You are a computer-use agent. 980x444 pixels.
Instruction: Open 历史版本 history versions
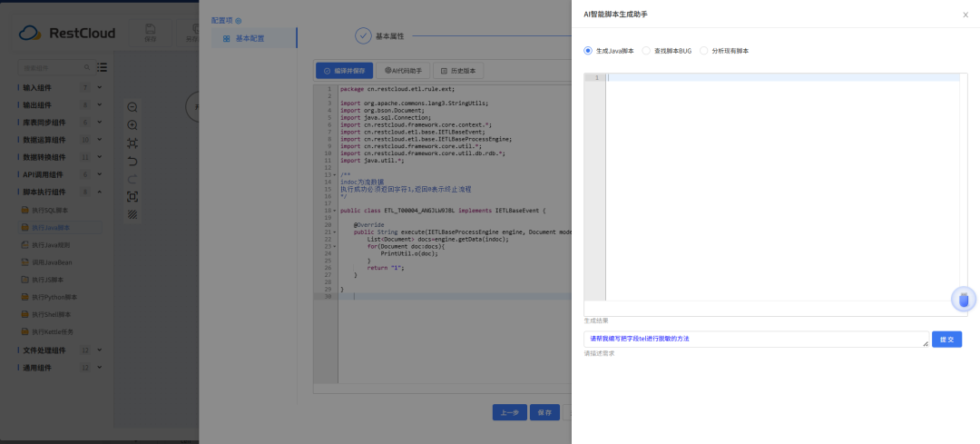point(458,71)
